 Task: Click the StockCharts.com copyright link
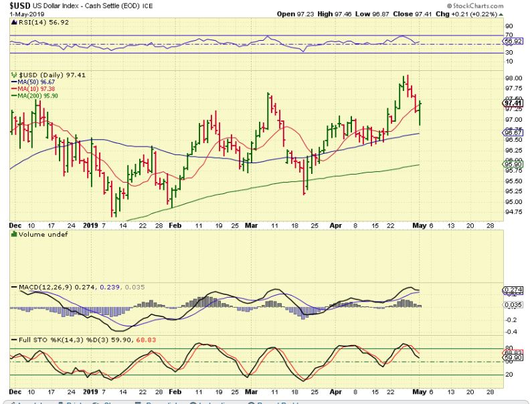coord(475,6)
